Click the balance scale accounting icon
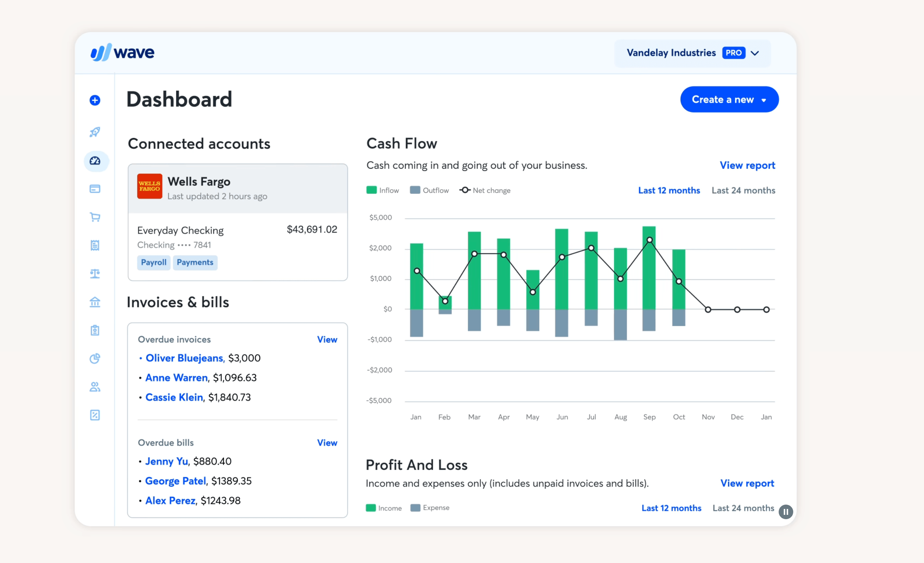Image resolution: width=924 pixels, height=563 pixels. 95,273
